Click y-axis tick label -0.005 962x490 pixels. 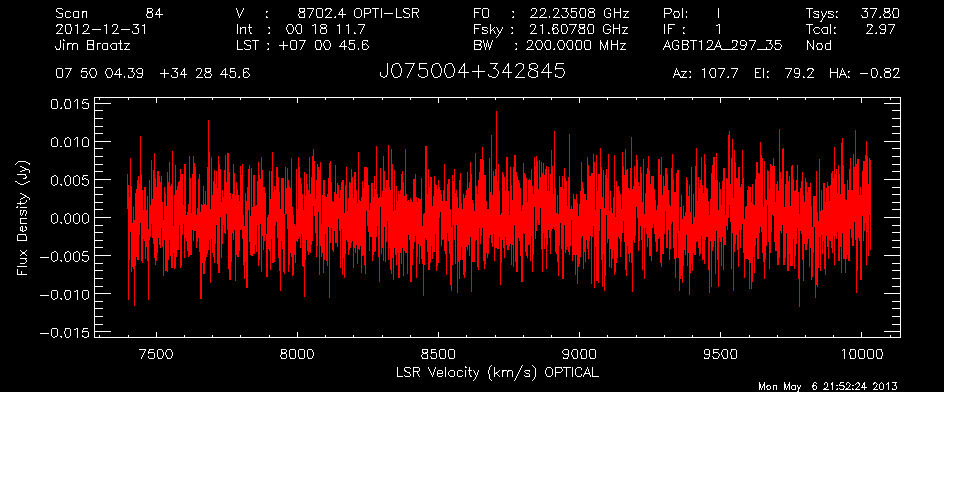pos(64,256)
